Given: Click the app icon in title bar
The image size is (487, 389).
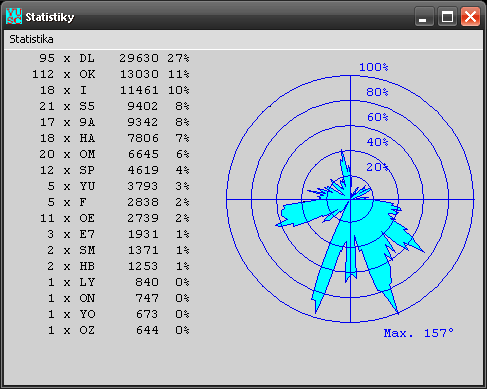Looking at the screenshot, I should point(14,16).
